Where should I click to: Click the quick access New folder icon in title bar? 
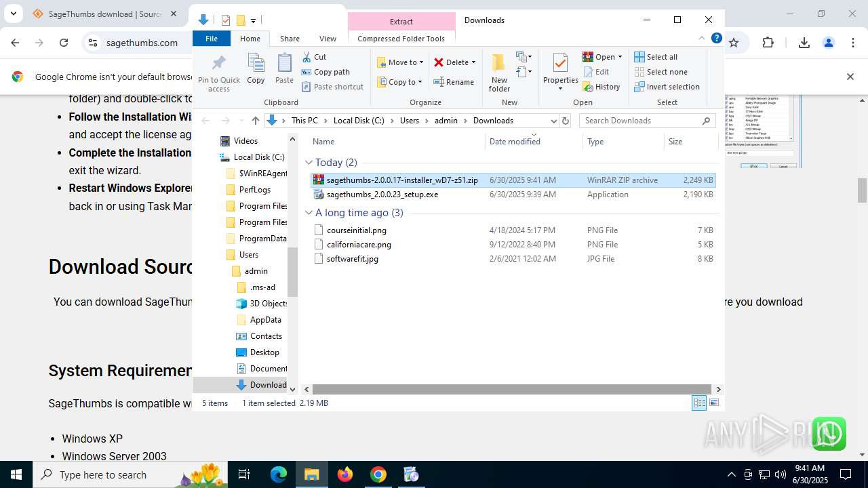pyautogui.click(x=241, y=20)
